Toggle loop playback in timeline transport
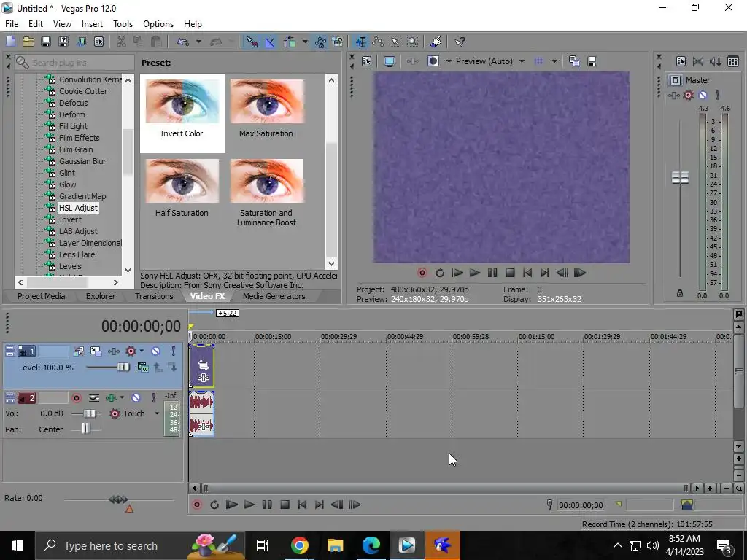 click(214, 505)
